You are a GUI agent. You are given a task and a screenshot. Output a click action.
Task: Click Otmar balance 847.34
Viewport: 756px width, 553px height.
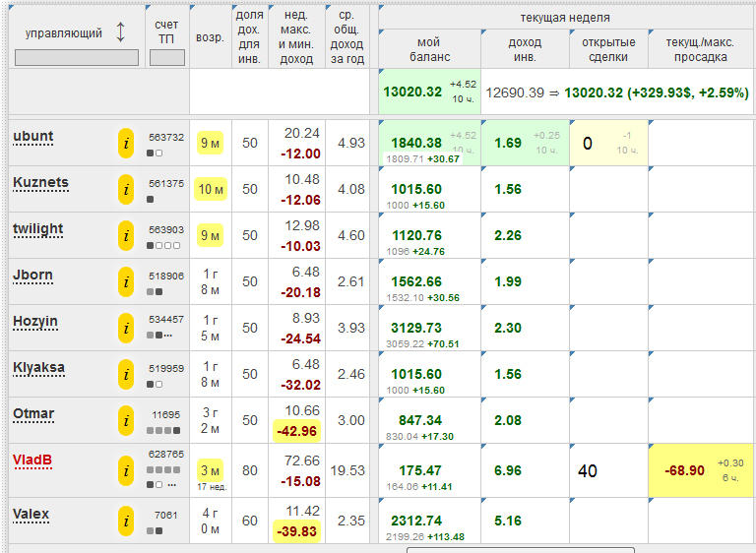pos(420,421)
